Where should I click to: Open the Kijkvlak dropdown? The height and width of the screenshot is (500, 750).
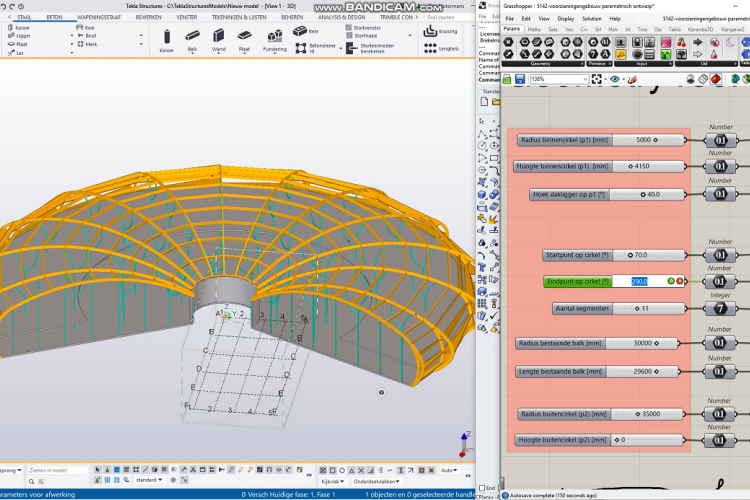tap(333, 481)
